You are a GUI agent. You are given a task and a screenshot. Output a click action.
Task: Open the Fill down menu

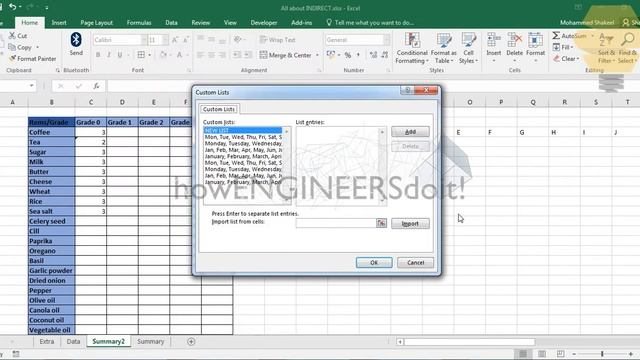coord(563,47)
